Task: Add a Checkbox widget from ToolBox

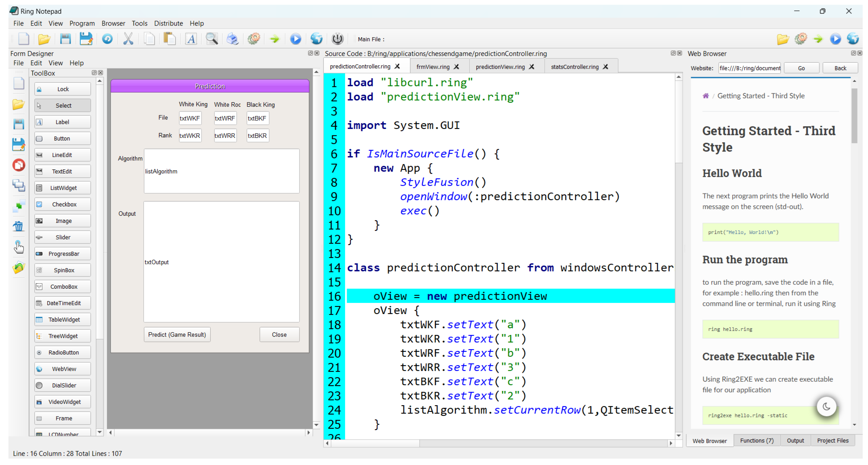Action: pyautogui.click(x=63, y=204)
